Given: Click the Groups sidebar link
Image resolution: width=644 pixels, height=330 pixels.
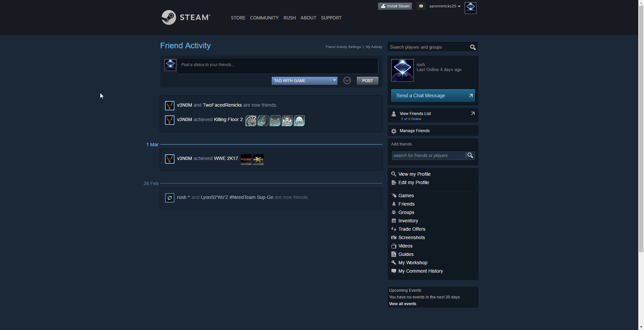Looking at the screenshot, I should [x=406, y=212].
